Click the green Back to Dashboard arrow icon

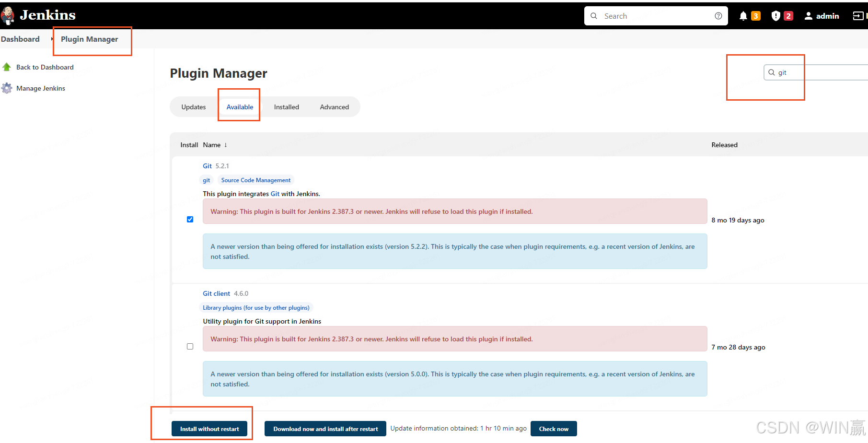7,67
